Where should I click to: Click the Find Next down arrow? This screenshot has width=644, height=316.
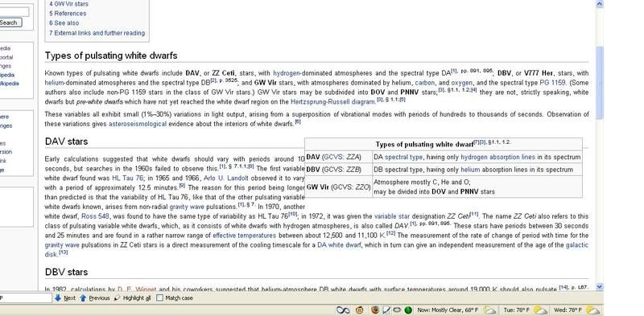[58, 298]
